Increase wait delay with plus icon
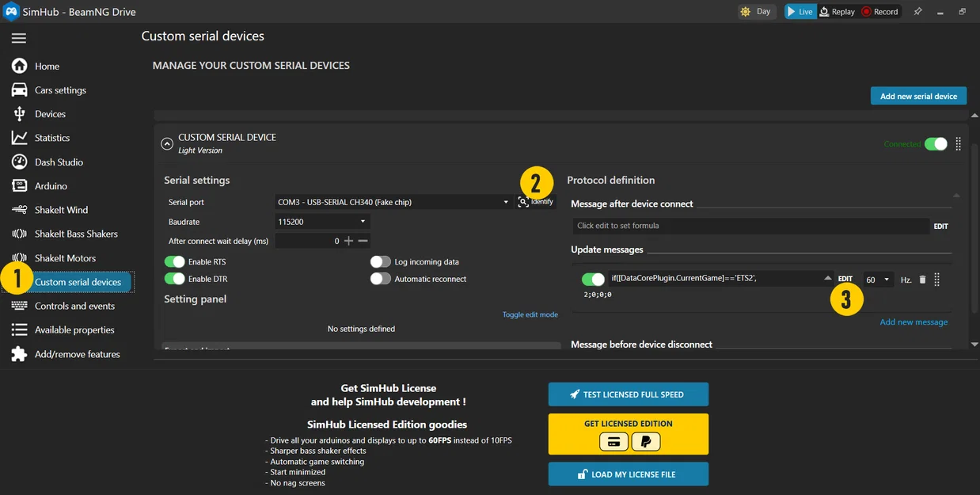This screenshot has width=980, height=495. (348, 241)
